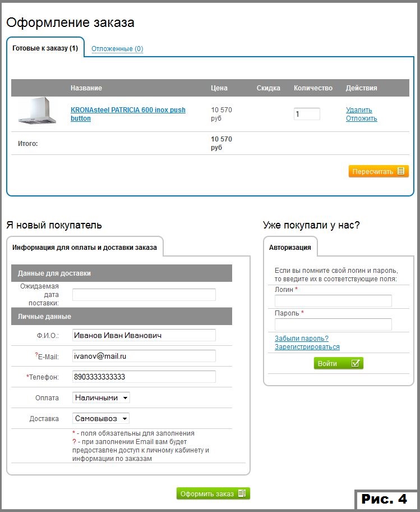
Task: Open the Зарегистрироваться link
Action: pyautogui.click(x=307, y=347)
